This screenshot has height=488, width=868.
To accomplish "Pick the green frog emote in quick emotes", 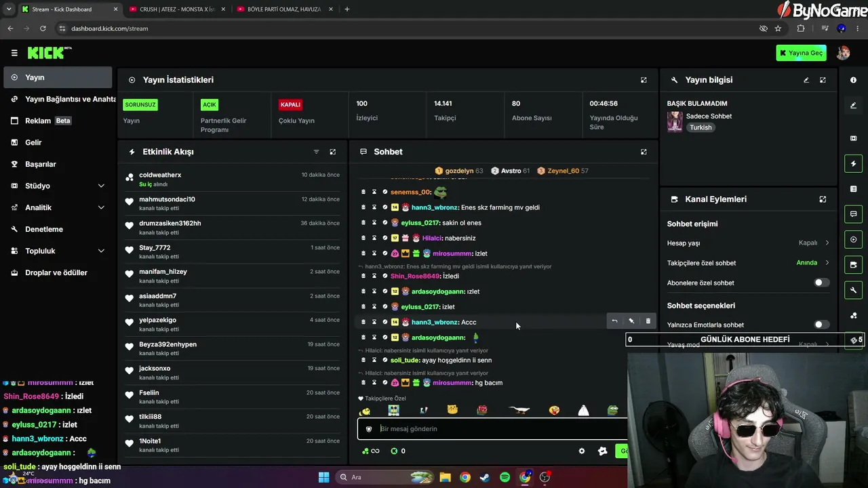I will [612, 410].
